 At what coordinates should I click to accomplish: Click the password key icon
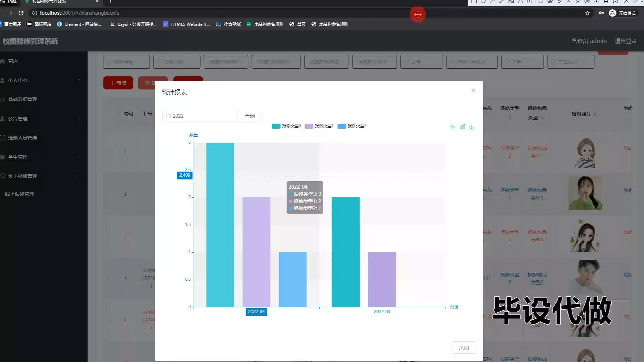601,13
